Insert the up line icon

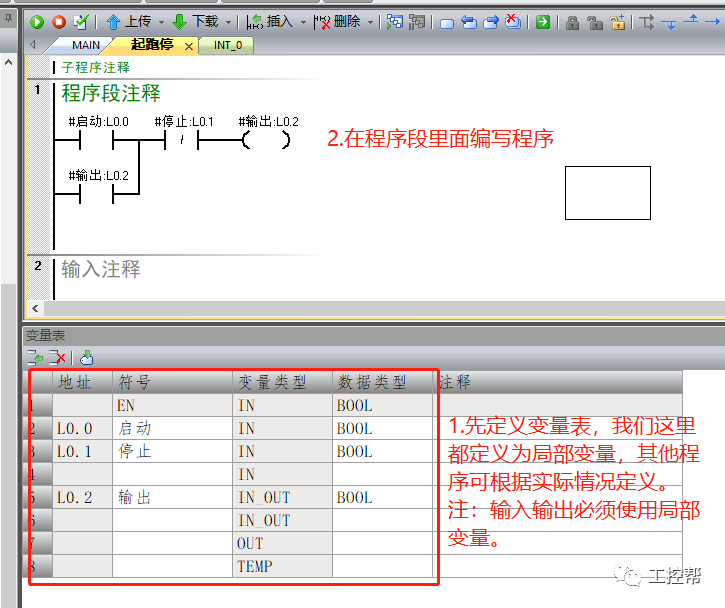(691, 19)
